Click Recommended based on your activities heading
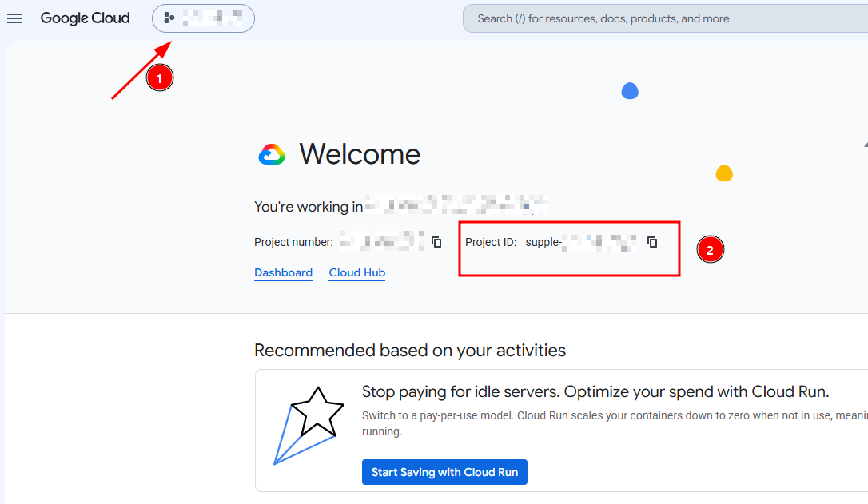Screen dimensions: 868x504 [410, 350]
